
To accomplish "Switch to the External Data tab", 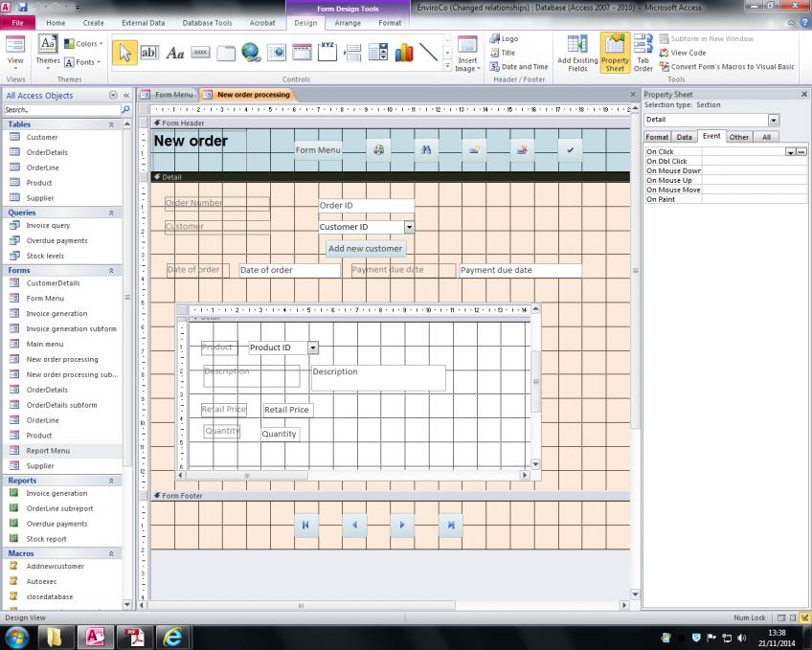I will 143,23.
